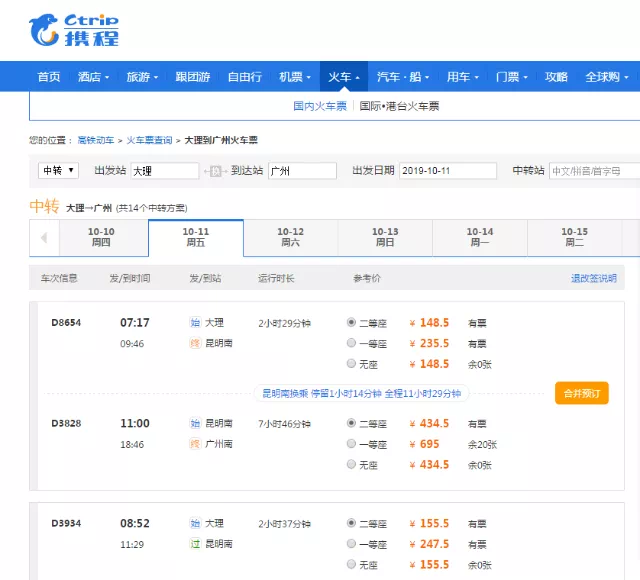Switch to the 10-12 周六 date tab
Screen dimensions: 640x580
coord(290,237)
